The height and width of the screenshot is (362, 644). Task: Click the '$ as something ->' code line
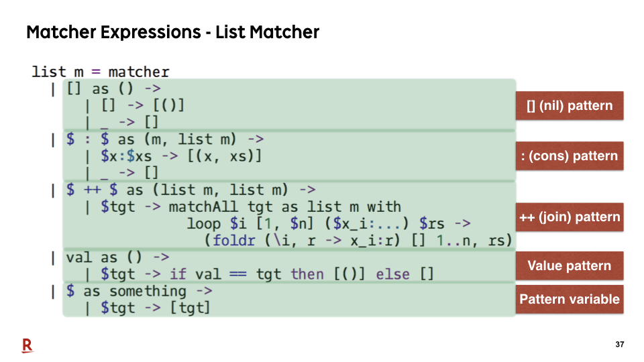pyautogui.click(x=140, y=292)
